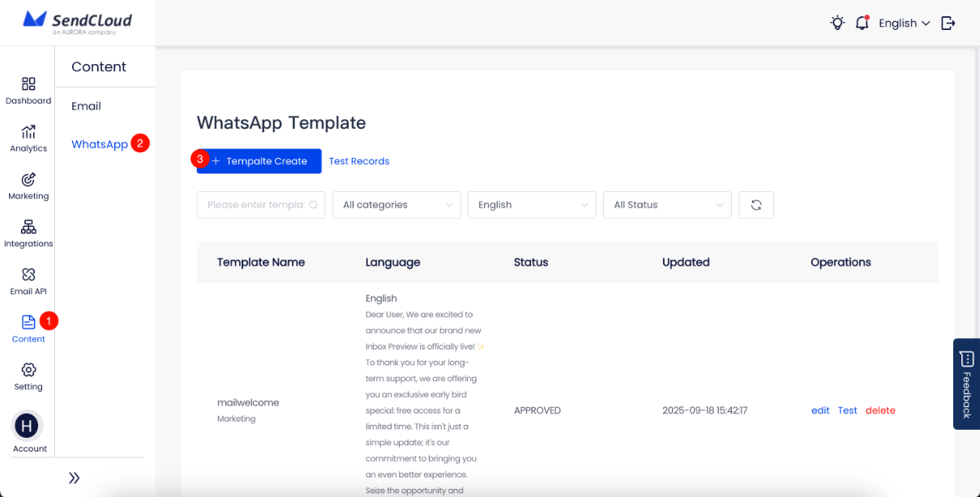980x497 pixels.
Task: Click the Tempalte Create button
Action: [259, 161]
